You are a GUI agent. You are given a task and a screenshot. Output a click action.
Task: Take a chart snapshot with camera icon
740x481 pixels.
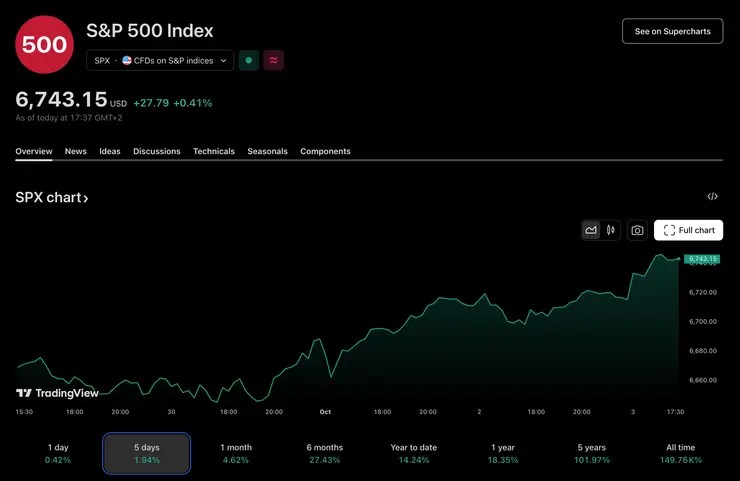tap(637, 230)
